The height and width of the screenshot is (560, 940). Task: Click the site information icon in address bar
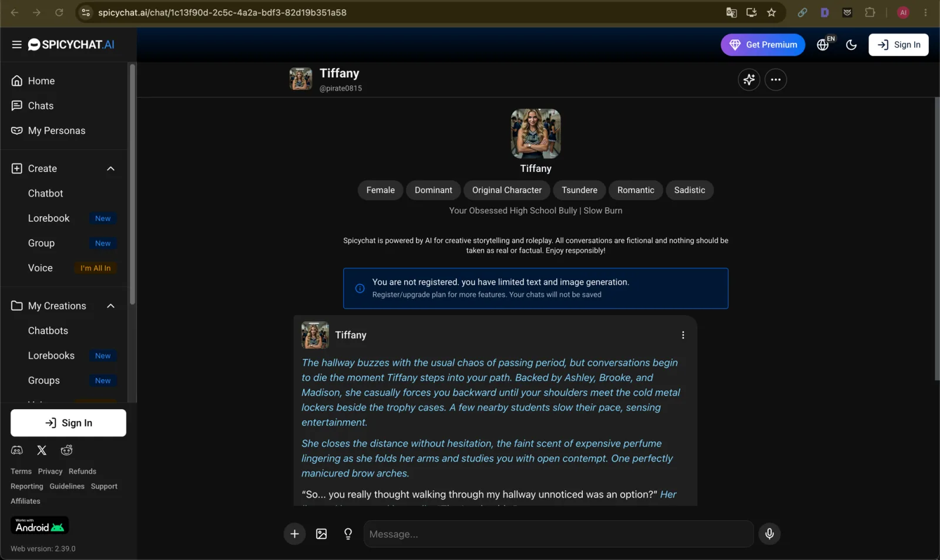coord(86,12)
